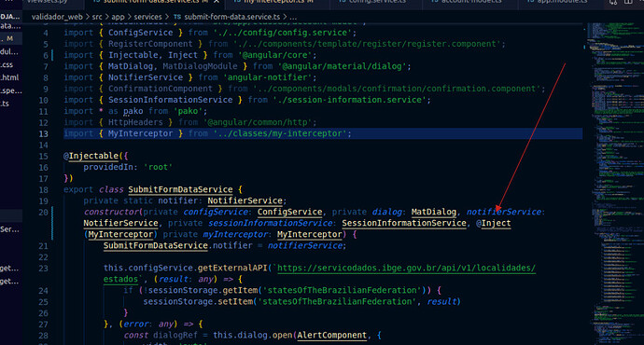Click sessionStorage.setItem on line 25

click(197, 301)
